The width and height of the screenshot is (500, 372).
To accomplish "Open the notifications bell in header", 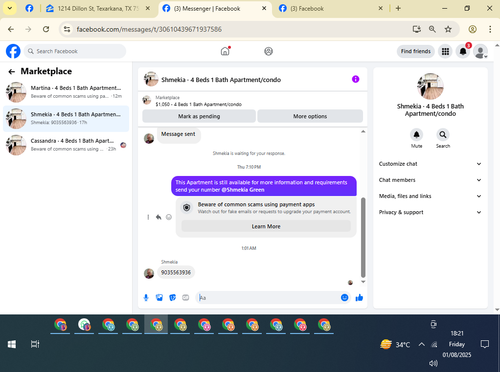I will point(463,51).
